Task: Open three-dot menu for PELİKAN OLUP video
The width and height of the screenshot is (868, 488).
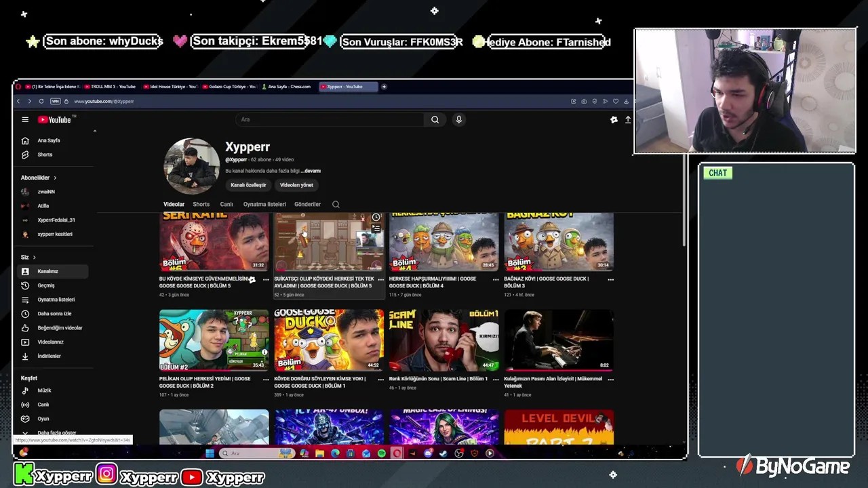Action: [x=266, y=380]
